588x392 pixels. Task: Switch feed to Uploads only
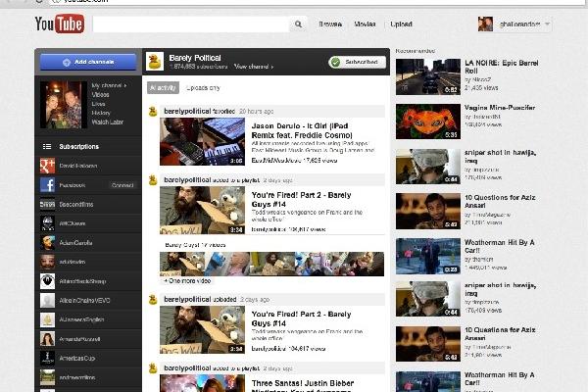204,88
